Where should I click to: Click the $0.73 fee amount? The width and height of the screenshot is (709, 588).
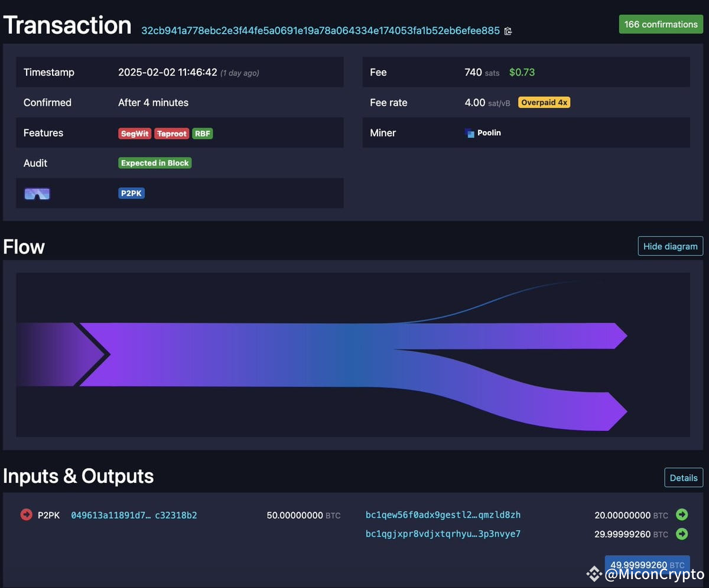pos(522,72)
